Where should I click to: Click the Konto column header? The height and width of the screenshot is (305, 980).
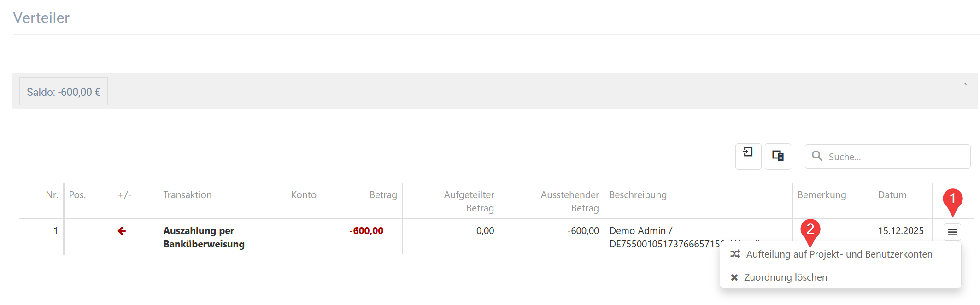tap(304, 195)
